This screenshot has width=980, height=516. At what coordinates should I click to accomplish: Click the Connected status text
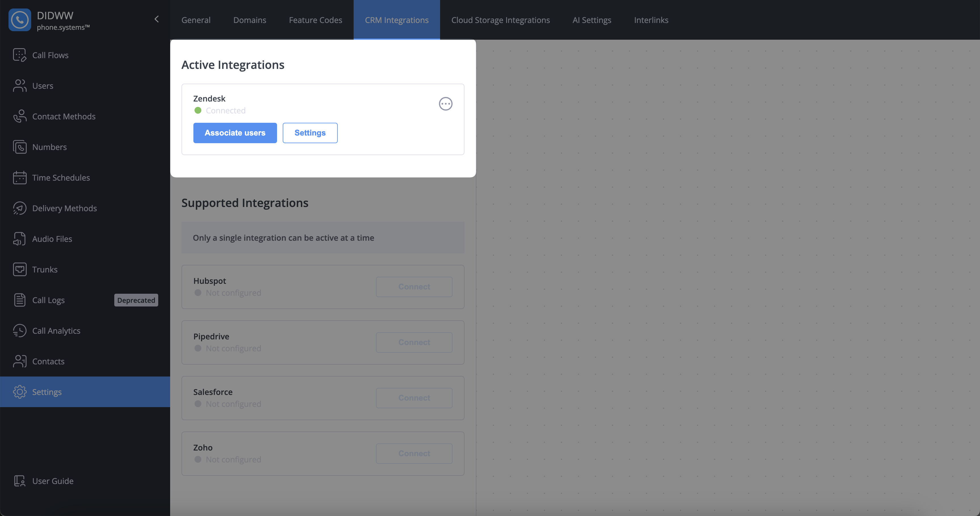226,110
